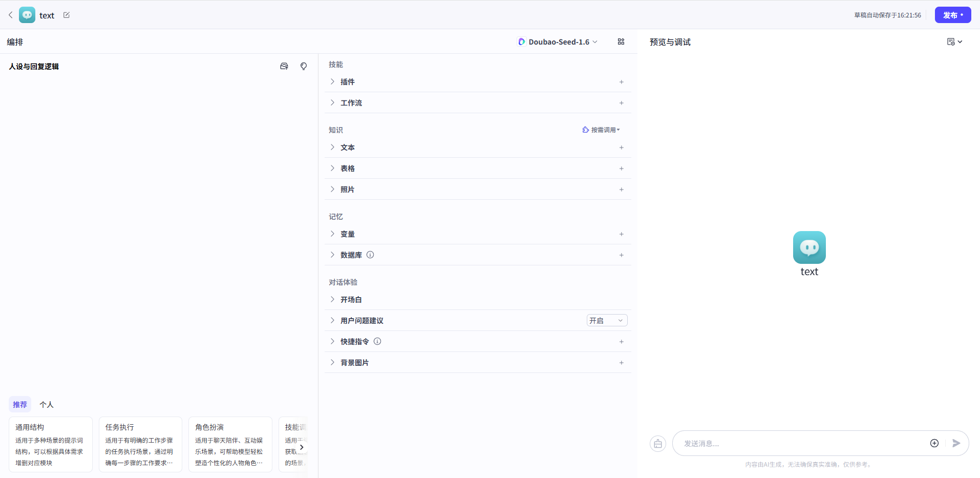This screenshot has width=980, height=478.
Task: Select the 角色扮演 prompt template card
Action: click(x=230, y=444)
